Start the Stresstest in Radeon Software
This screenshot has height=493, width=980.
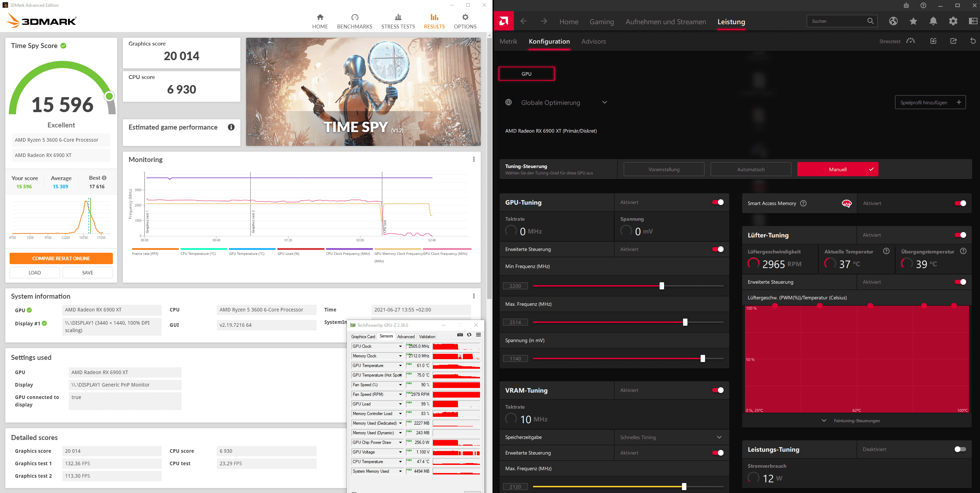coord(897,41)
